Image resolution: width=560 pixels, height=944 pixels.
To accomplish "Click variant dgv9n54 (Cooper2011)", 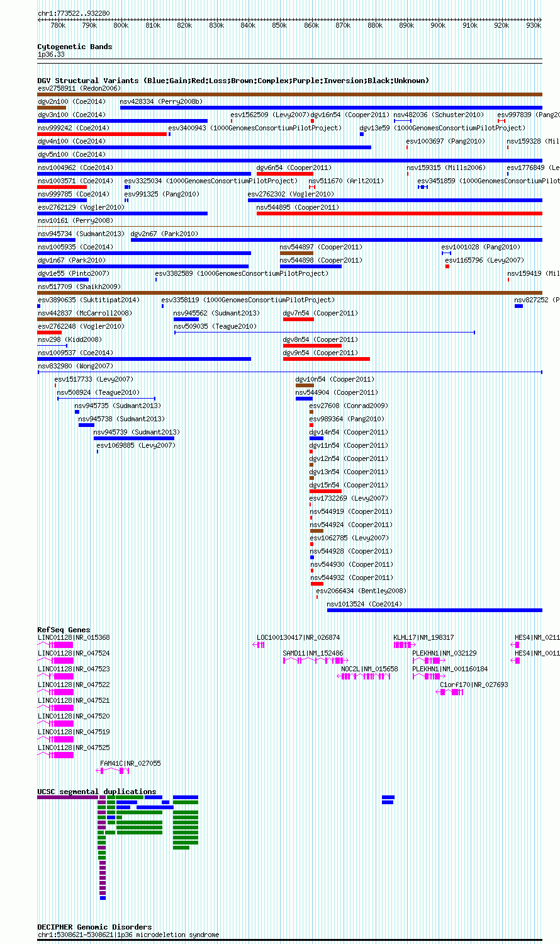I will [x=320, y=353].
